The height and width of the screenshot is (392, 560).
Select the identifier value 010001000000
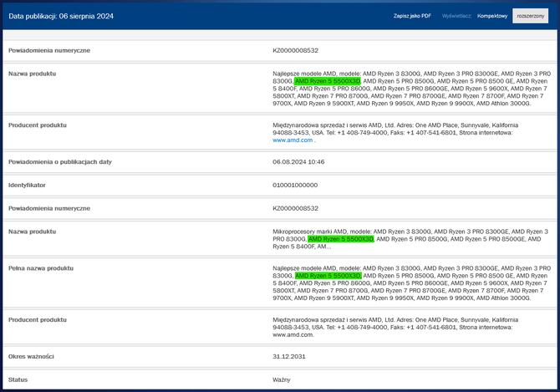click(x=295, y=185)
